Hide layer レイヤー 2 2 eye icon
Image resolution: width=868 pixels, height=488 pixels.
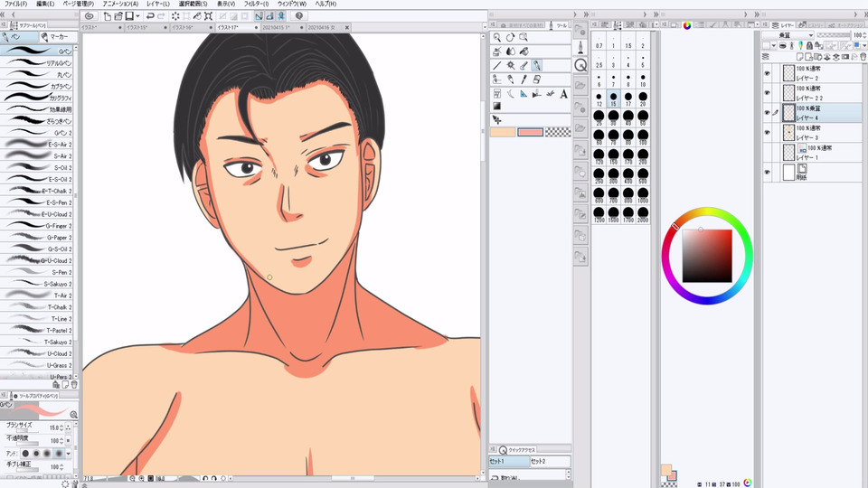click(x=768, y=93)
